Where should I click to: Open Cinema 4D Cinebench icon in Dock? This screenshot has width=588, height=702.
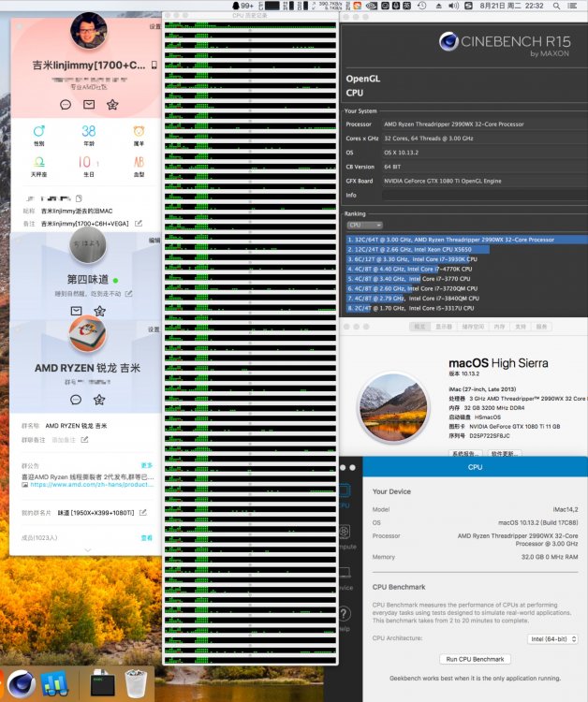pyautogui.click(x=22, y=684)
